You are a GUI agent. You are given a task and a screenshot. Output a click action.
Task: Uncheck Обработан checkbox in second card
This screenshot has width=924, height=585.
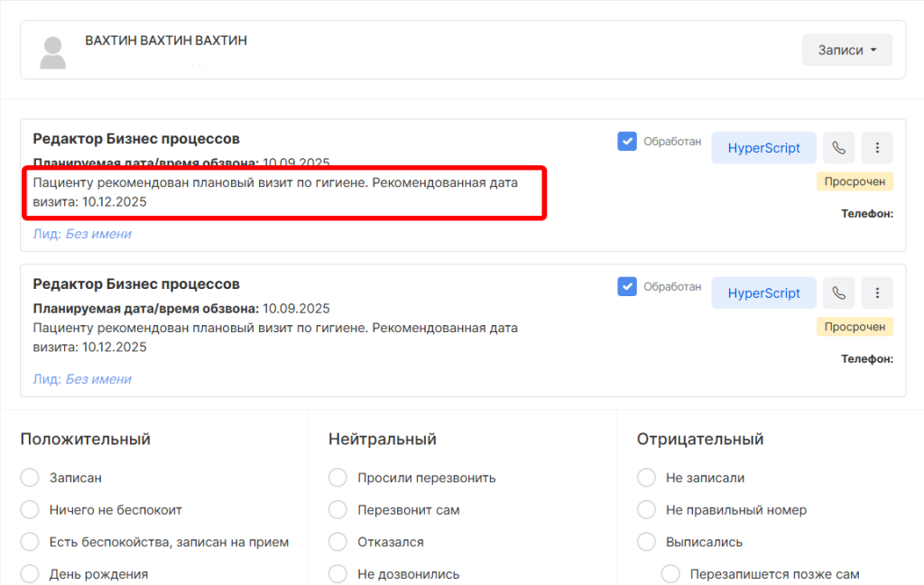click(x=627, y=286)
